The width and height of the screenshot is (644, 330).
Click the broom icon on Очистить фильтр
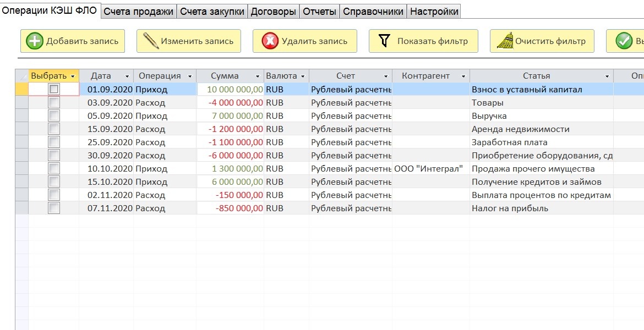pyautogui.click(x=505, y=41)
